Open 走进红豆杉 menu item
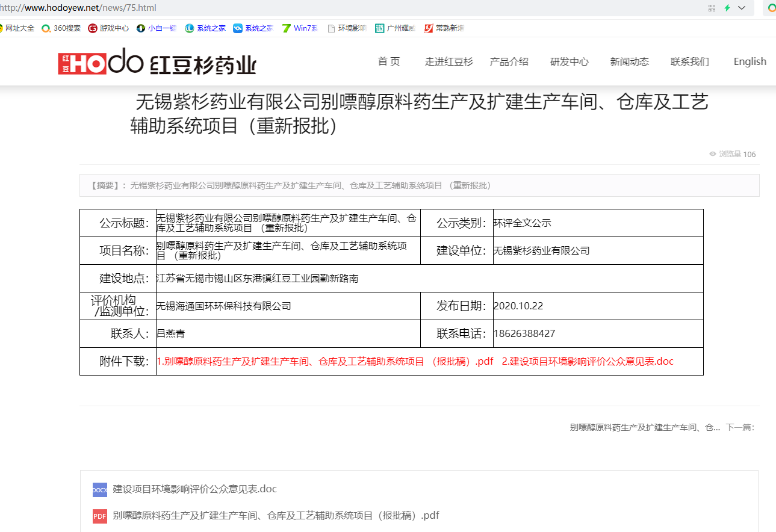The width and height of the screenshot is (776, 532). tap(449, 61)
